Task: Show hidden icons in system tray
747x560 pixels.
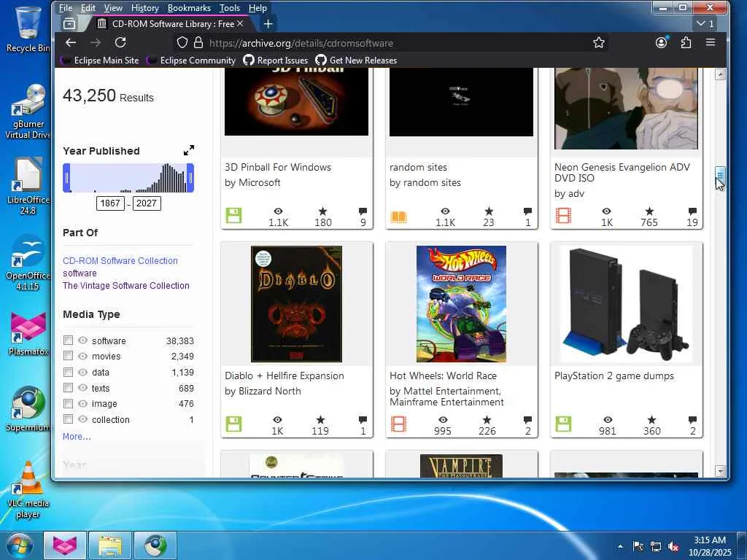Action: (620, 546)
